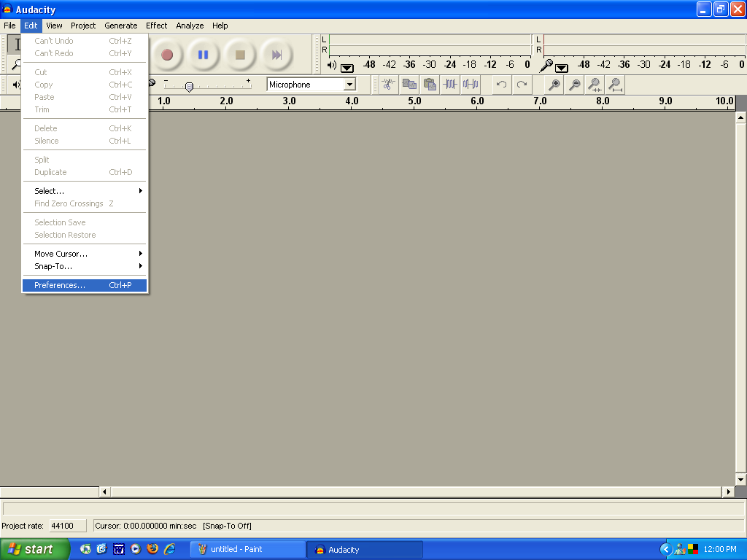Screen dimensions: 747x560
Task: Click the Zoom Out magnifier icon
Action: (575, 85)
